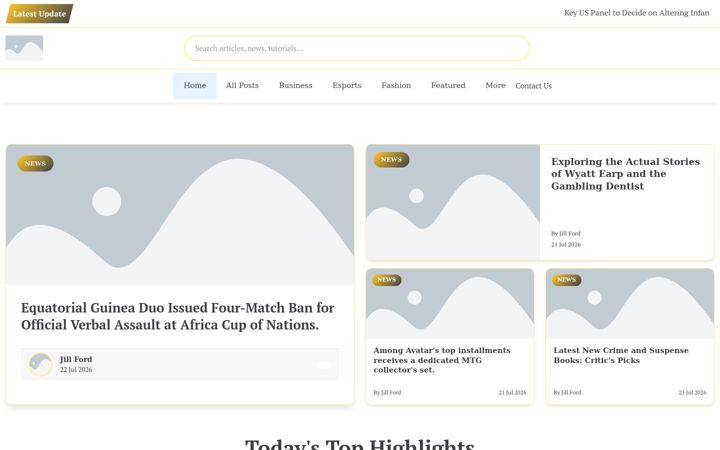This screenshot has height=450, width=720.
Task: Click By Jill Ford under Wyatt Earp article
Action: tap(566, 233)
